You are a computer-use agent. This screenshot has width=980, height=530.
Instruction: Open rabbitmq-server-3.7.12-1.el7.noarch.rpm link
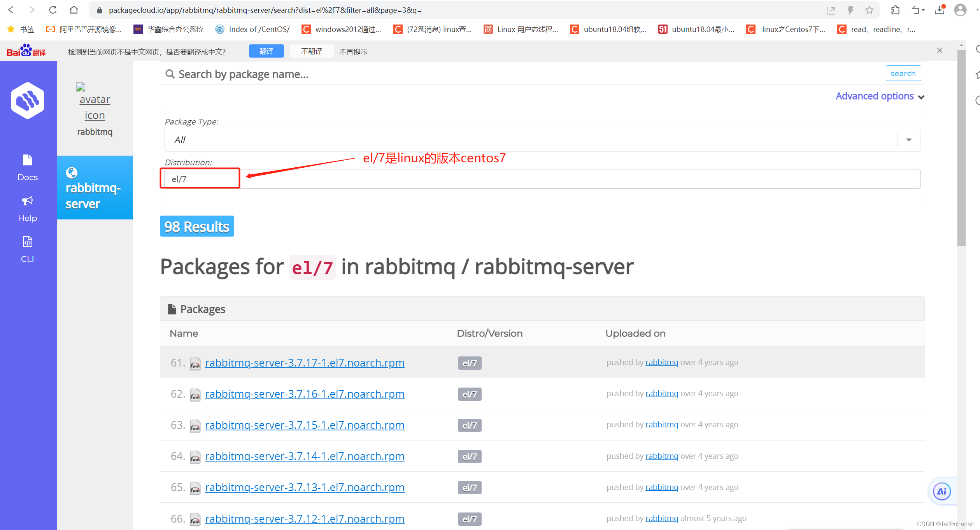[x=305, y=519]
